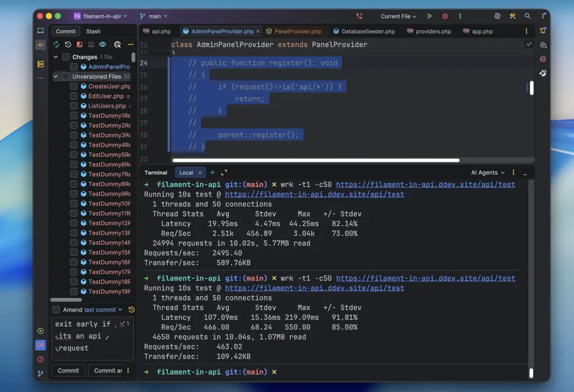The width and height of the screenshot is (574, 392).
Task: Open the Database tool window icon
Action: click(x=543, y=59)
